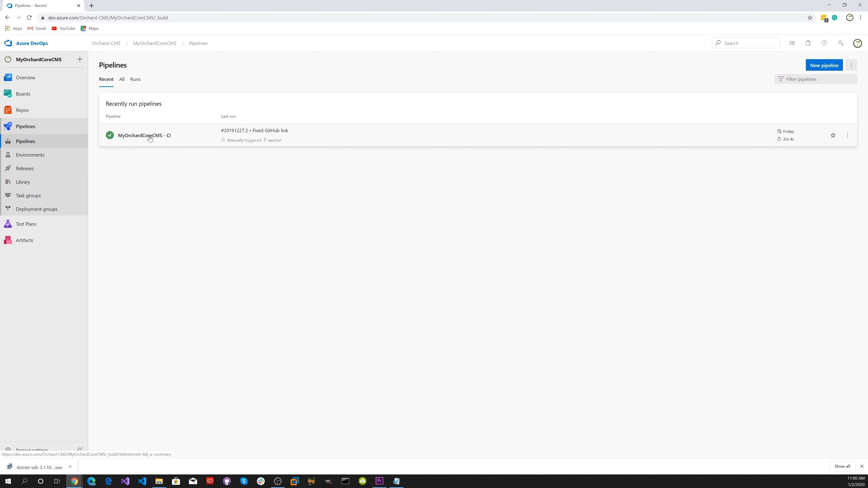Bookmark this page with the star icon
The image size is (868, 488).
(x=810, y=18)
